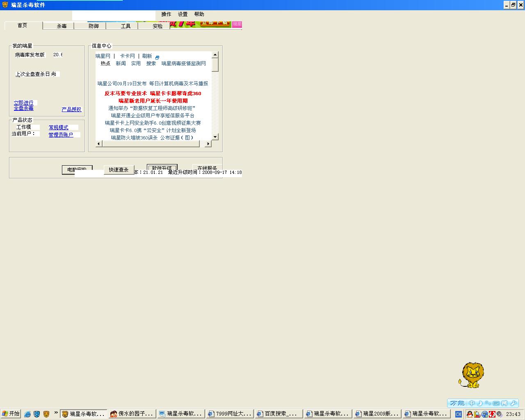Switch to 百度搜索 taskbar window

pyautogui.click(x=278, y=414)
